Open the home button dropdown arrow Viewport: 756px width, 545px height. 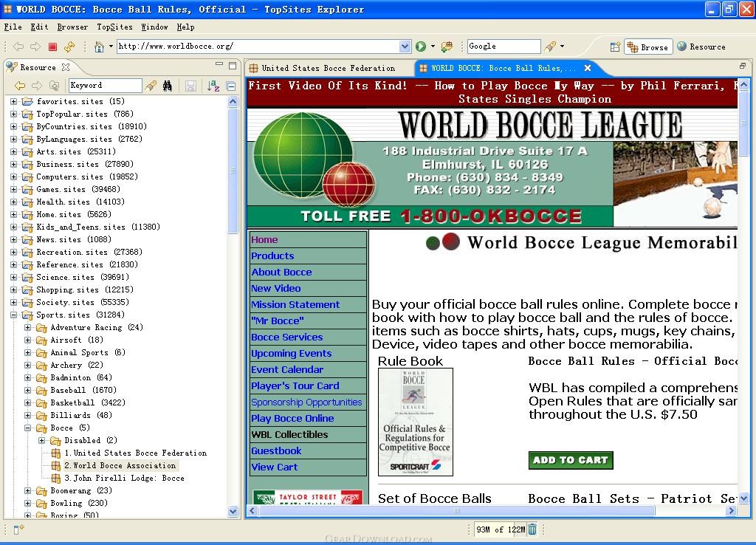111,47
